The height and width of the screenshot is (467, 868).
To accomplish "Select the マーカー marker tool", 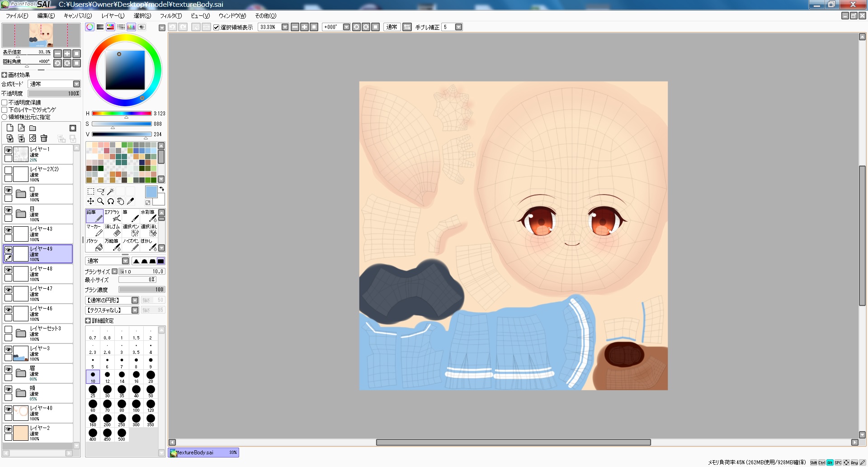I will (94, 230).
